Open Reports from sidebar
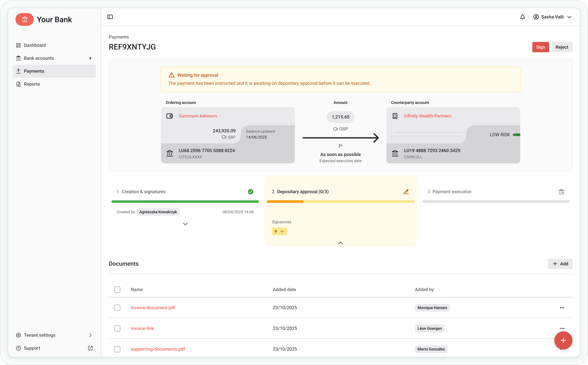This screenshot has height=365, width=588. pyautogui.click(x=32, y=84)
